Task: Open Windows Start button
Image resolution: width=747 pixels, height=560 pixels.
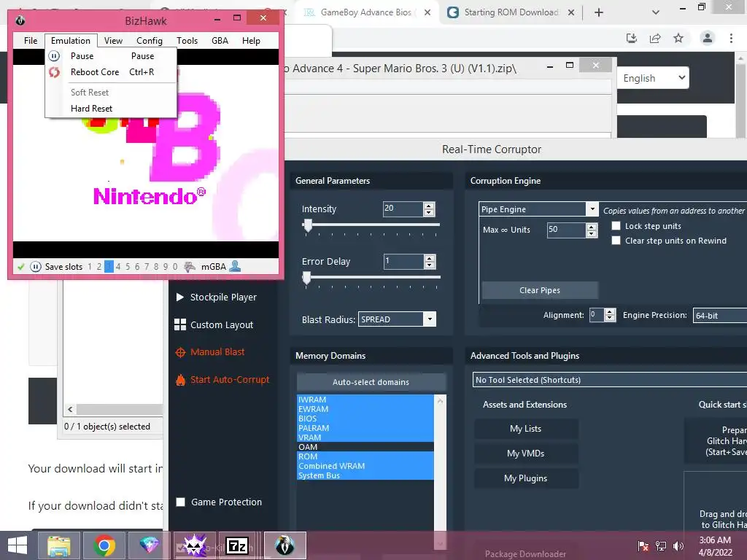Action: pyautogui.click(x=18, y=545)
